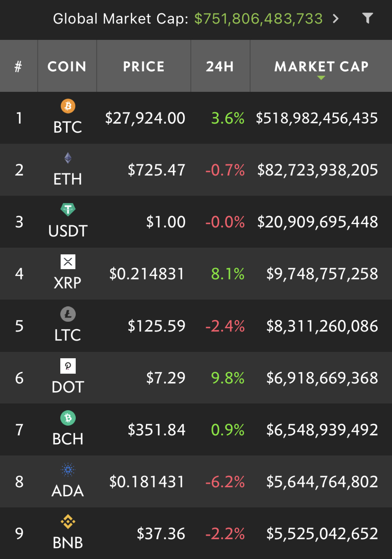Sort by the # rank header
The width and height of the screenshot is (392, 559).
tap(18, 66)
